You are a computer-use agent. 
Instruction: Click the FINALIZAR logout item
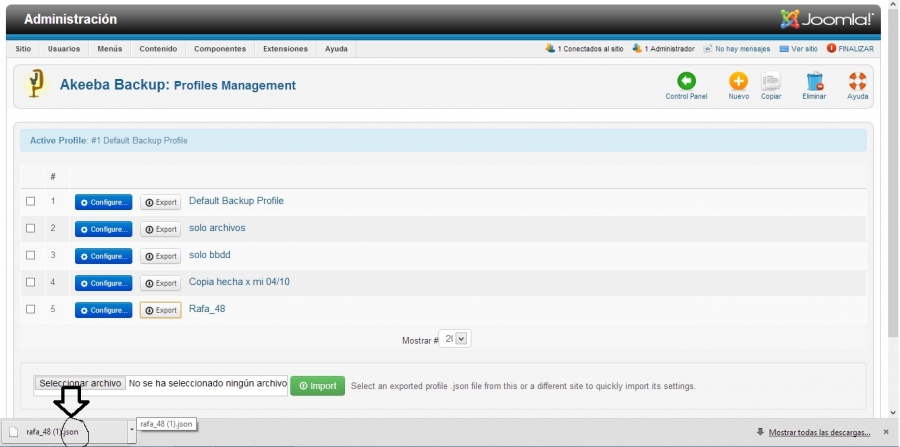click(x=850, y=49)
